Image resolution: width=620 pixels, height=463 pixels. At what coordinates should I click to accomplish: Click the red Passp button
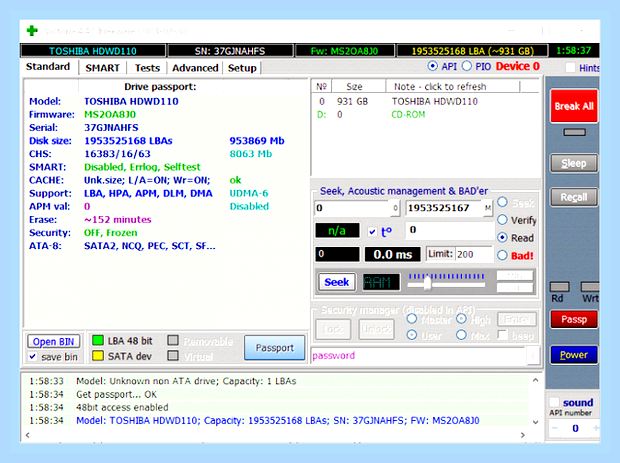[574, 319]
